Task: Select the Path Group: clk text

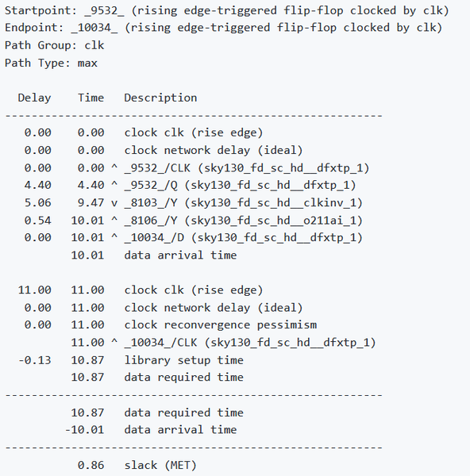Action: click(54, 45)
